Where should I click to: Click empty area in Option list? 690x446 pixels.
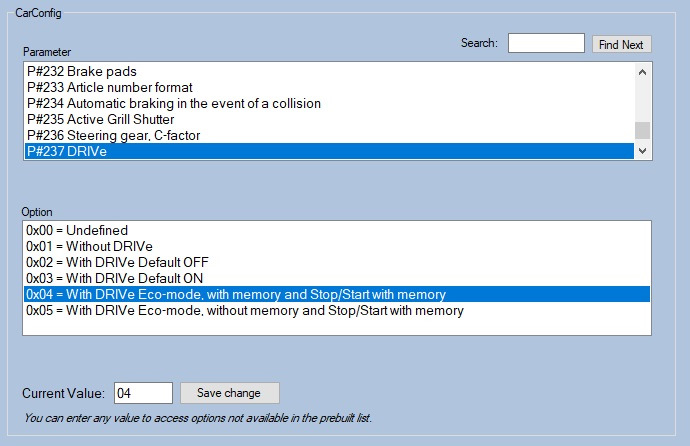336,340
